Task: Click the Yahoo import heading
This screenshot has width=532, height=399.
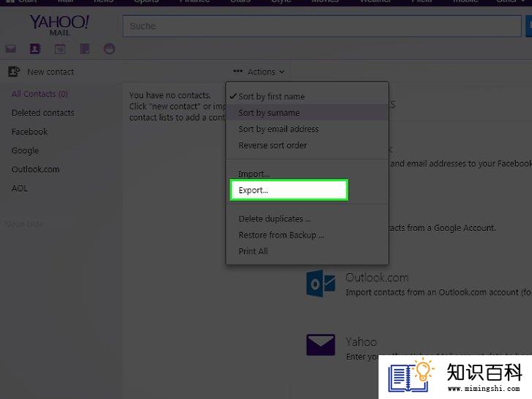Action: coord(361,342)
